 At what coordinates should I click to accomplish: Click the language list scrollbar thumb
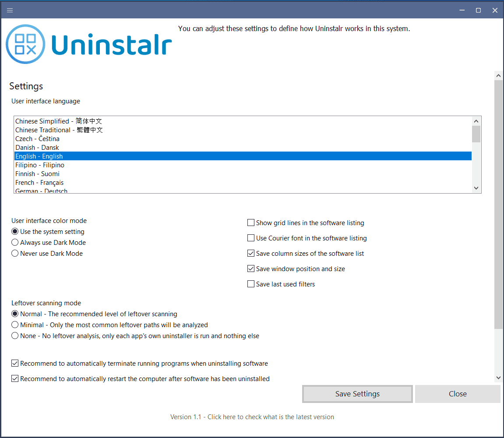pyautogui.click(x=476, y=134)
